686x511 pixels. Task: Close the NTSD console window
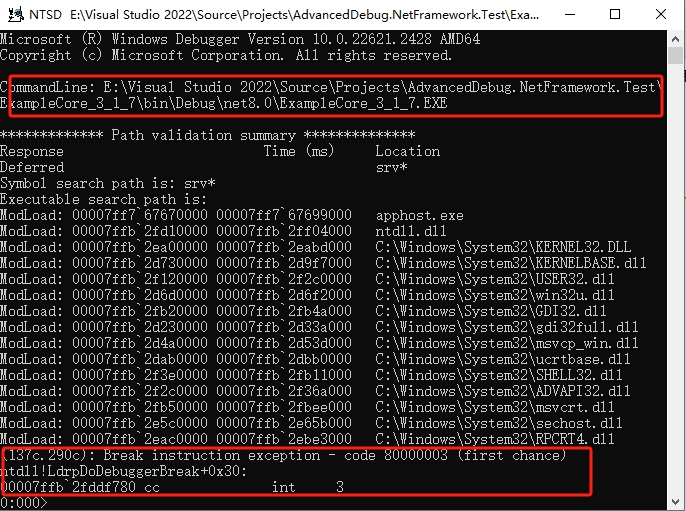pos(661,14)
